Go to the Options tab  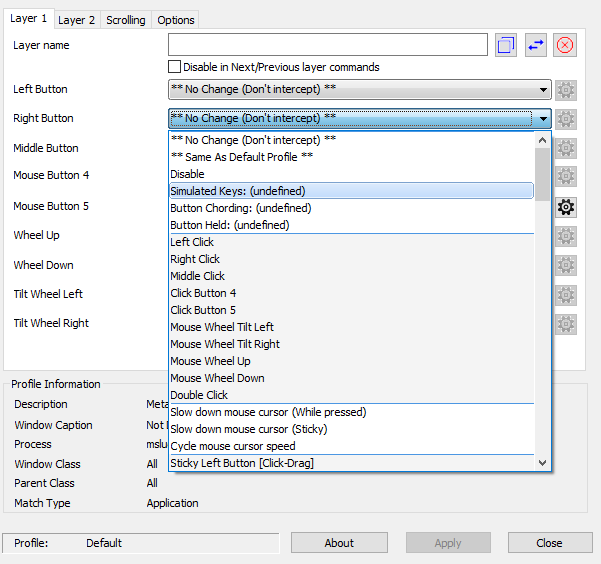tap(176, 20)
